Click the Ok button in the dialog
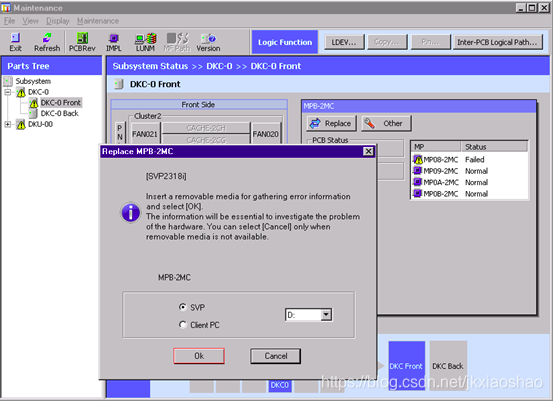This screenshot has height=401, width=553. [199, 356]
